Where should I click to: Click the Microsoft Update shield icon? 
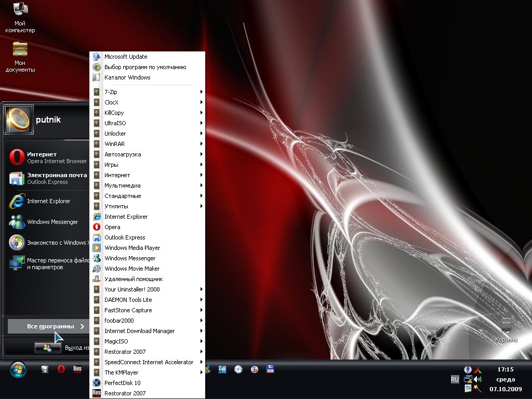click(97, 57)
